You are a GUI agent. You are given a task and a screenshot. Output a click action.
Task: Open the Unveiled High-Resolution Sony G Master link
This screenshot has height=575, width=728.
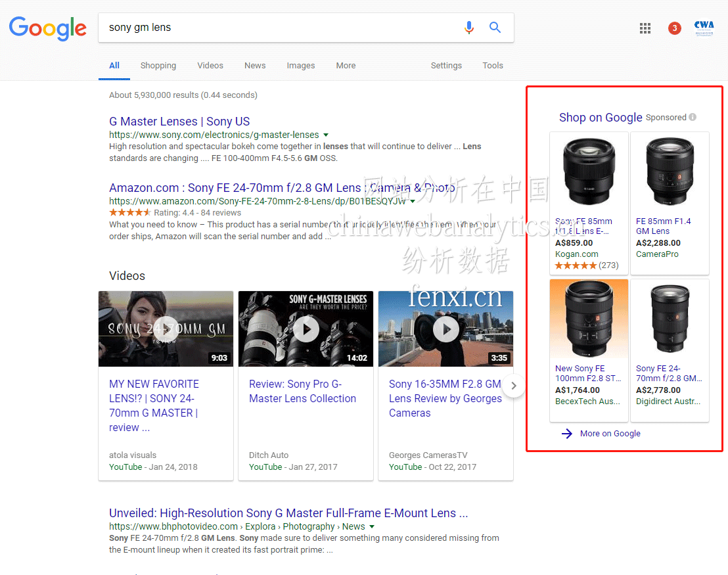pyautogui.click(x=288, y=513)
